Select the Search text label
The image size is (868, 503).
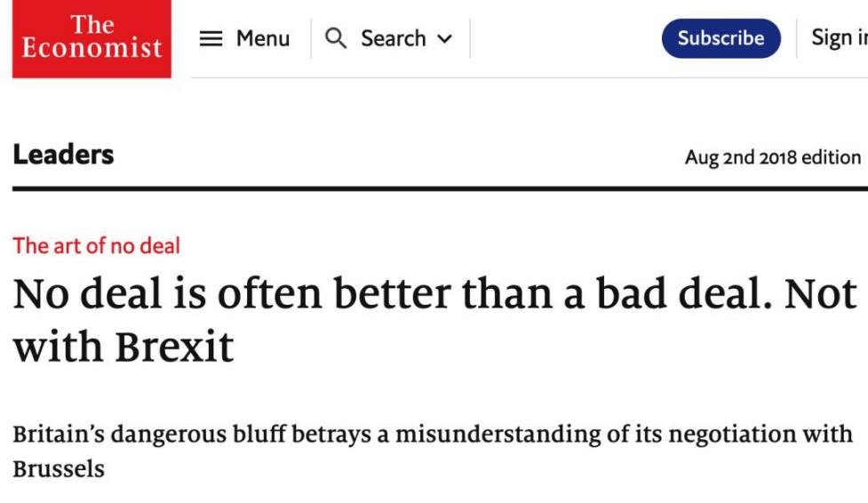(393, 39)
